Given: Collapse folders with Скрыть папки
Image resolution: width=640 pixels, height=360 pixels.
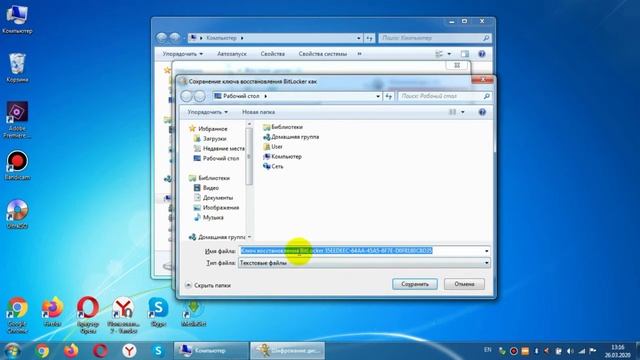Looking at the screenshot, I should tap(208, 285).
